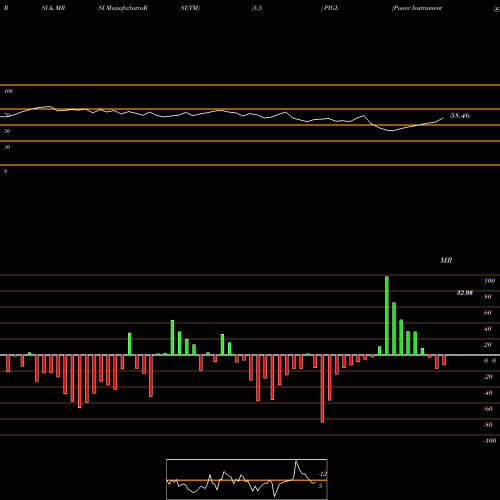Viewport: 500px width, 500px height.
Task: Click the 50 level label on the RSI axis
Action: pos(7,131)
